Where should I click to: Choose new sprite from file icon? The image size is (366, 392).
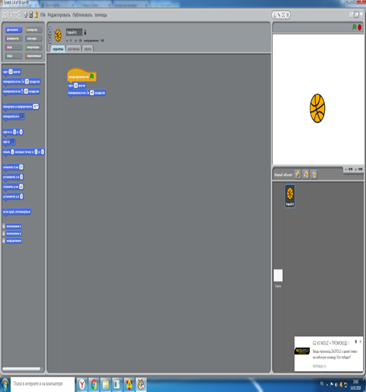(x=306, y=174)
